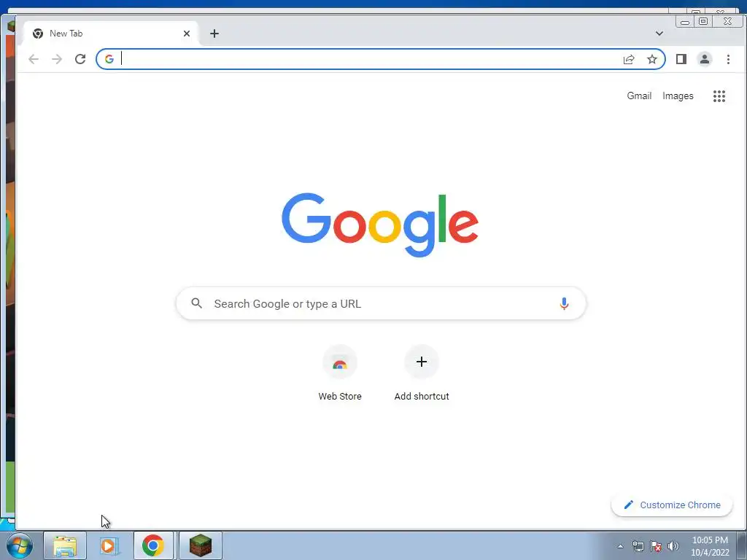The height and width of the screenshot is (560, 747).
Task: Open Chrome's three-dot menu
Action: [728, 59]
